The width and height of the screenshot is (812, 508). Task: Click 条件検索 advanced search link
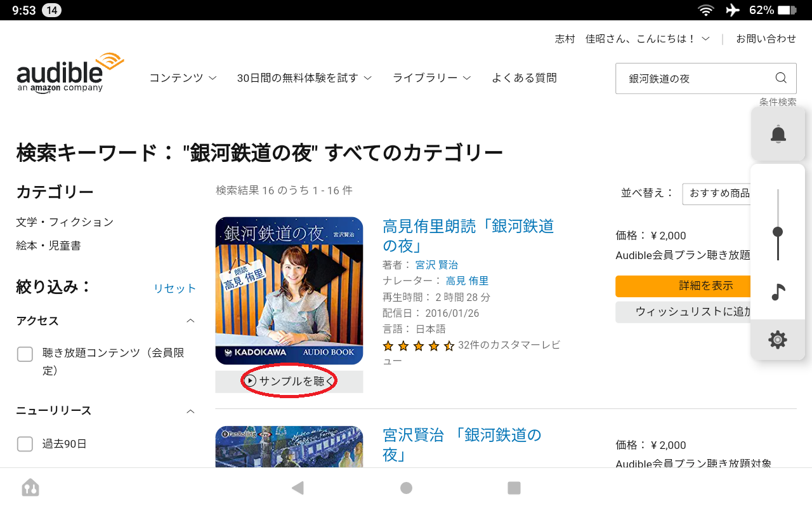tap(778, 102)
